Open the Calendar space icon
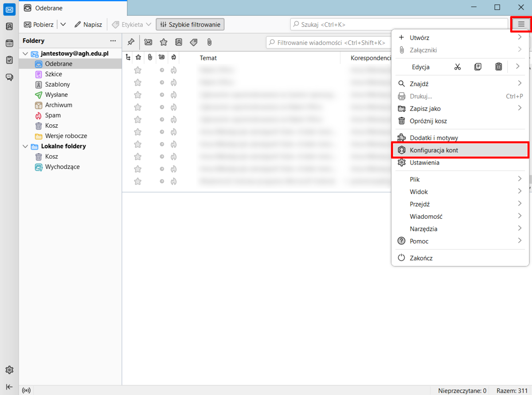 tap(9, 43)
